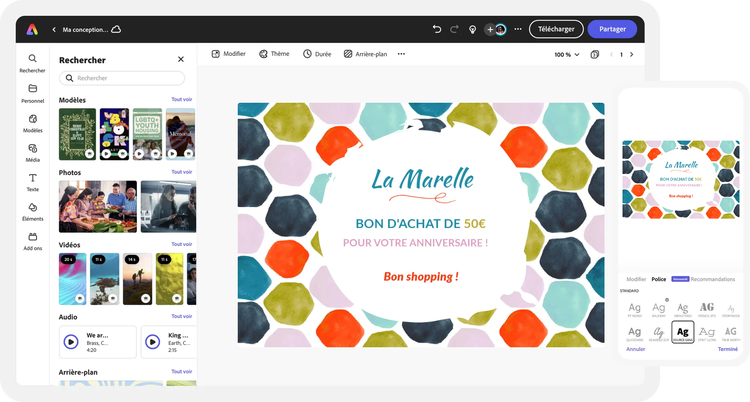This screenshot has width=750, height=402.
Task: Open the Durée toolbar option
Action: 317,54
